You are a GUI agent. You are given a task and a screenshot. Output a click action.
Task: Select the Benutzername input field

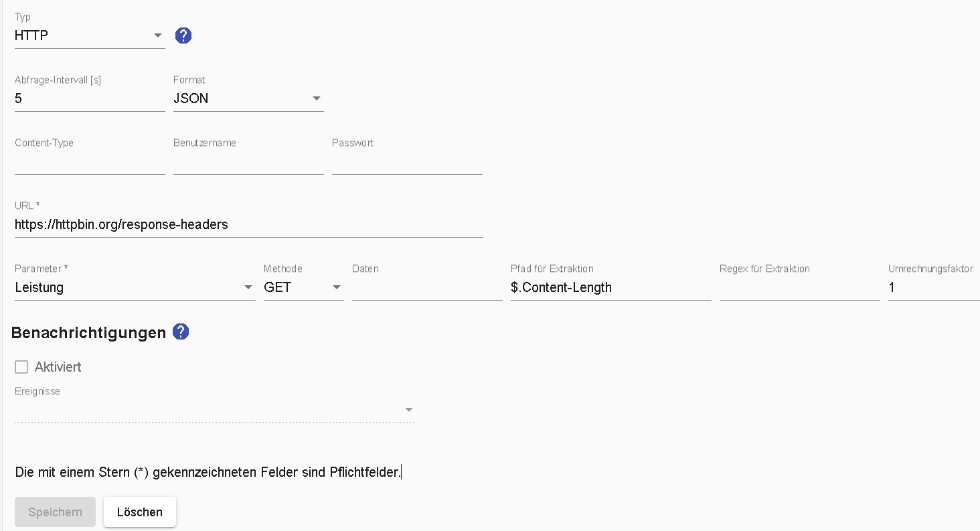(x=248, y=161)
